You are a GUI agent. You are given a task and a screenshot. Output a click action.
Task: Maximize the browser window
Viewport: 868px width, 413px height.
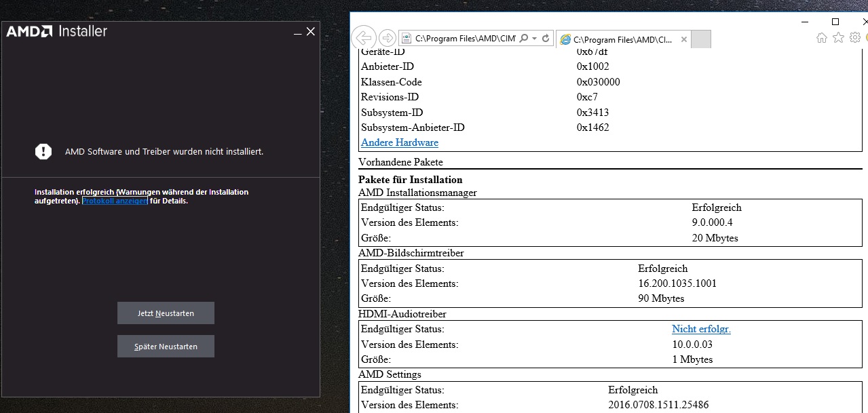(835, 22)
